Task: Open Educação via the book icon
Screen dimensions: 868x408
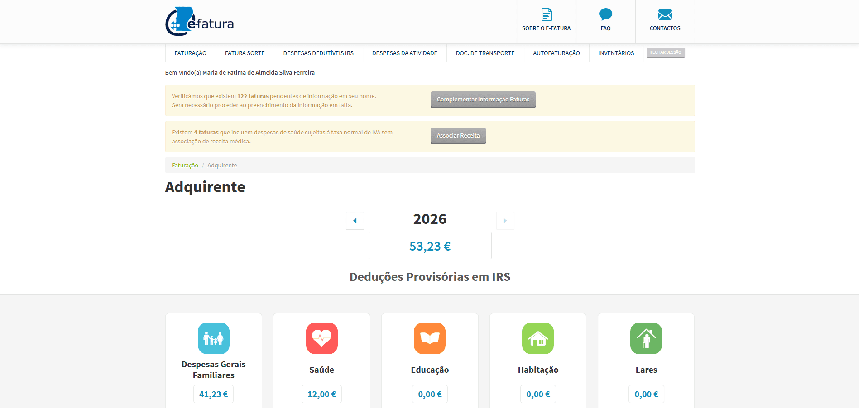Action: click(x=429, y=338)
